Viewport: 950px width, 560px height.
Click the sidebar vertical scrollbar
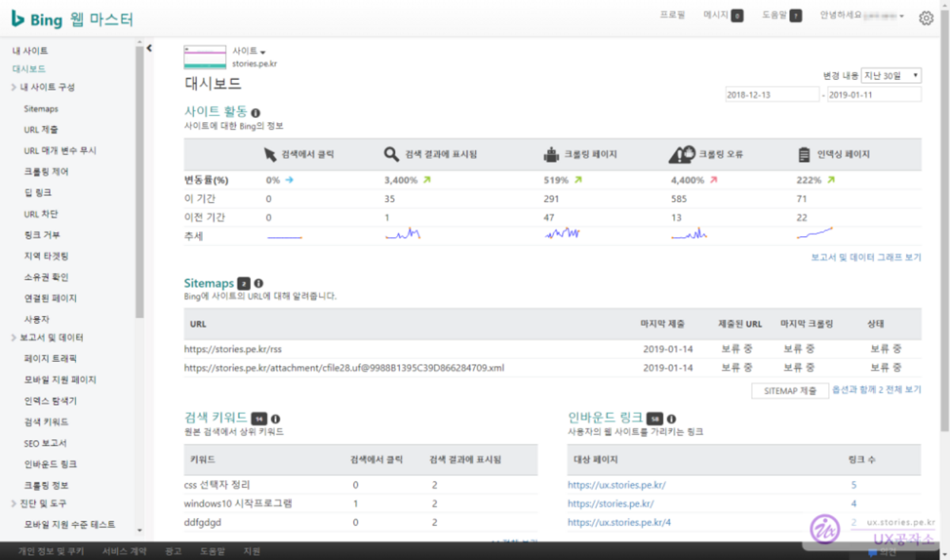(139, 182)
